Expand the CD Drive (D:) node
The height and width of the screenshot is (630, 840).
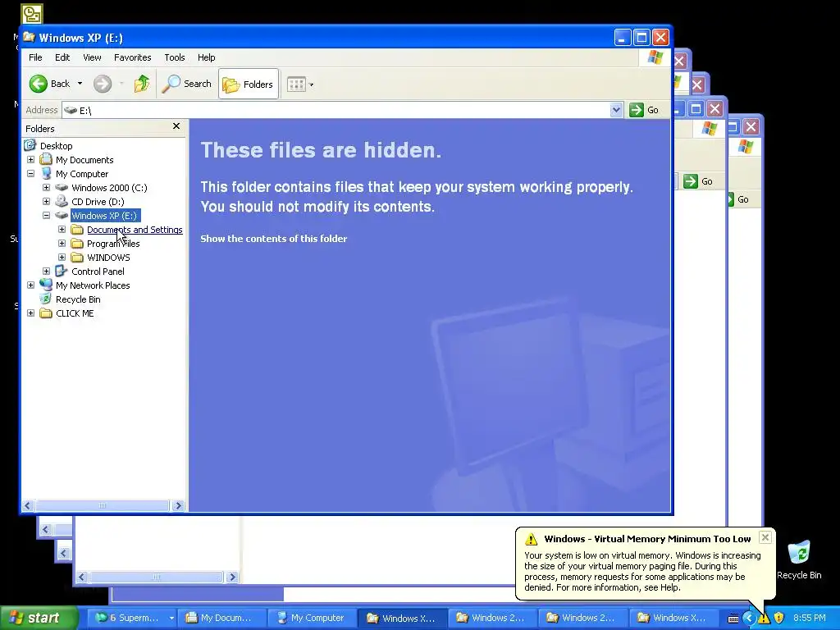(x=46, y=202)
